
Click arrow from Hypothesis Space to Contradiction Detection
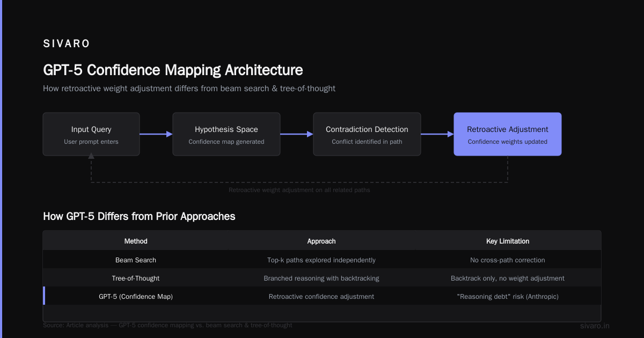pyautogui.click(x=297, y=134)
